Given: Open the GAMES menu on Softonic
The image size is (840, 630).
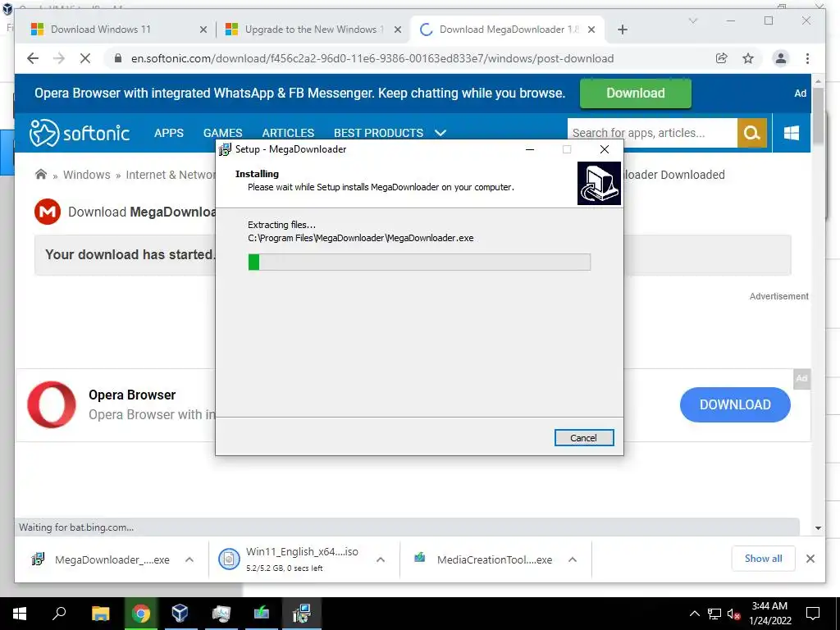Looking at the screenshot, I should 222,133.
